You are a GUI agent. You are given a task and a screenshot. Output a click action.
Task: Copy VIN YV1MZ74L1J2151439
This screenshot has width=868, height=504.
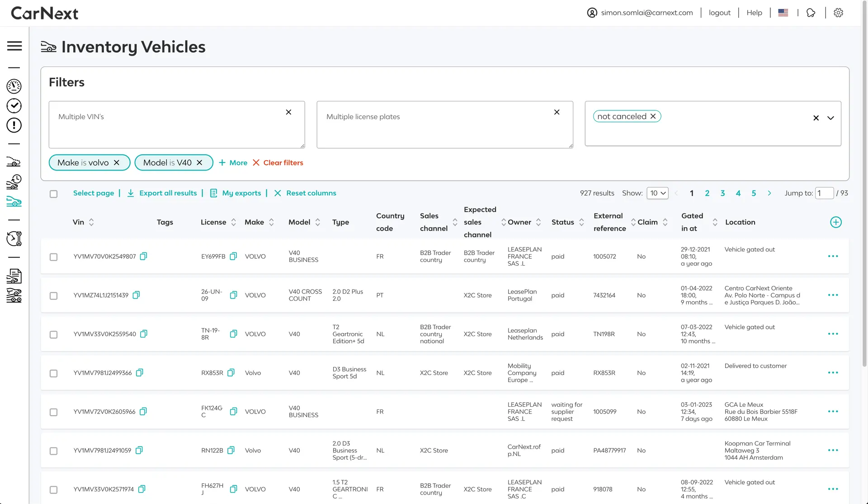[x=136, y=295]
